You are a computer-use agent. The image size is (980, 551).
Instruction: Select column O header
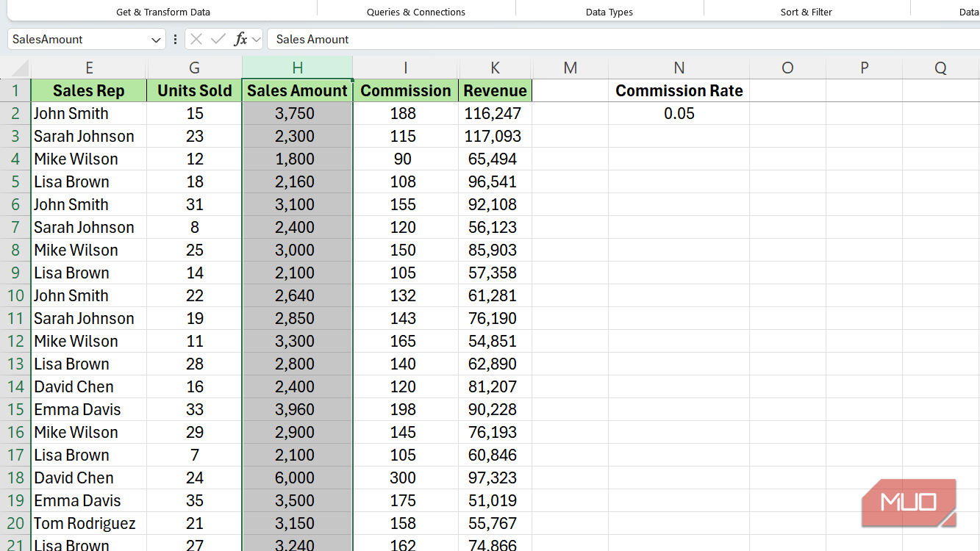pyautogui.click(x=787, y=68)
